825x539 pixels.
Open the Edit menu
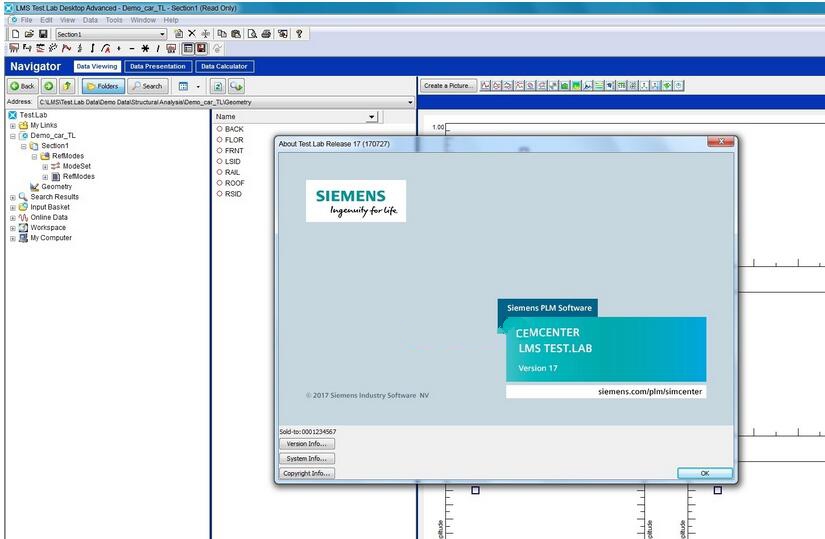(46, 20)
